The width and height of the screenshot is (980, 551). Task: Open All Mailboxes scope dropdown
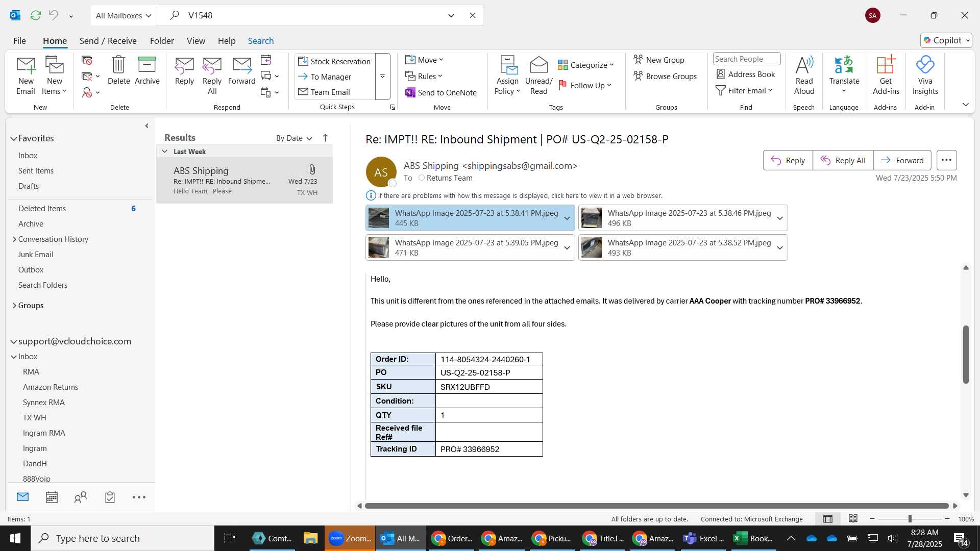pyautogui.click(x=124, y=15)
